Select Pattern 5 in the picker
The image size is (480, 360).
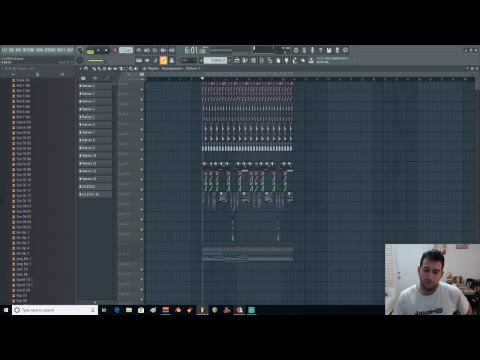pos(95,117)
